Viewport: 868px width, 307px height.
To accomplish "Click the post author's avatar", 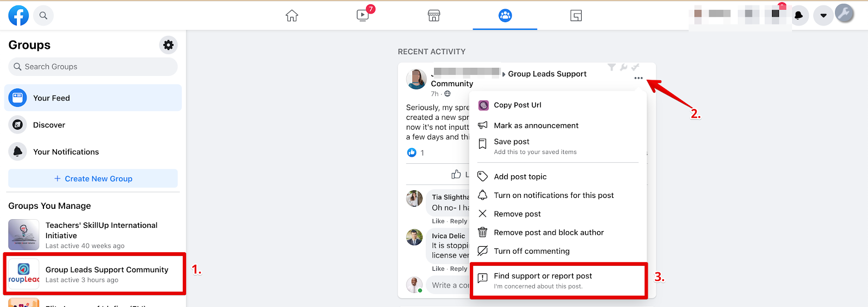I will [417, 79].
